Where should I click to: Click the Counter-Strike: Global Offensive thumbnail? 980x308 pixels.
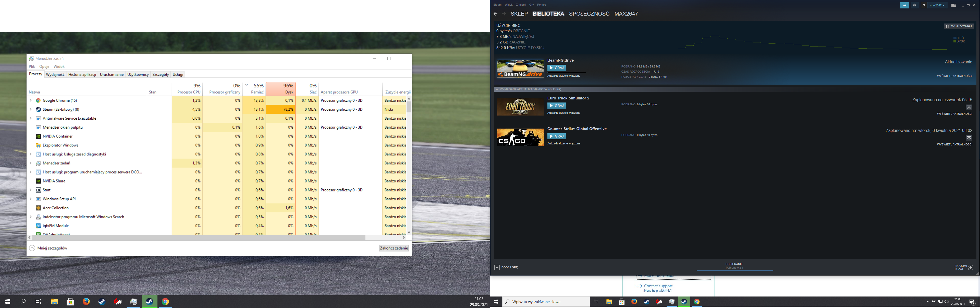coord(520,137)
